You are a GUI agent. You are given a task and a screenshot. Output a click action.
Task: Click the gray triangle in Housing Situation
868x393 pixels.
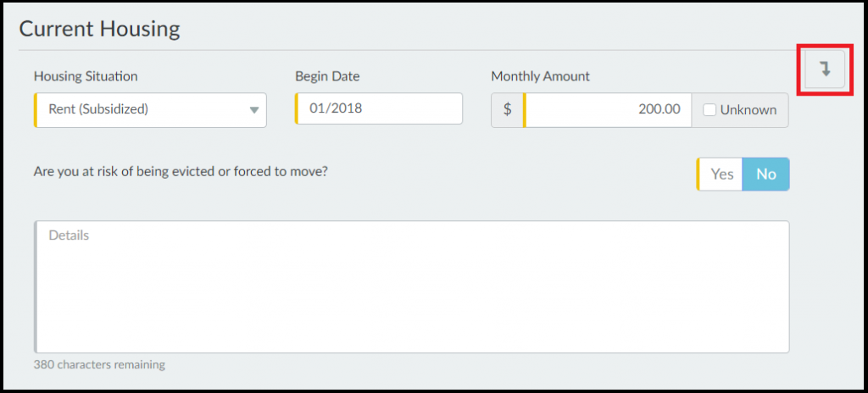[x=253, y=110]
